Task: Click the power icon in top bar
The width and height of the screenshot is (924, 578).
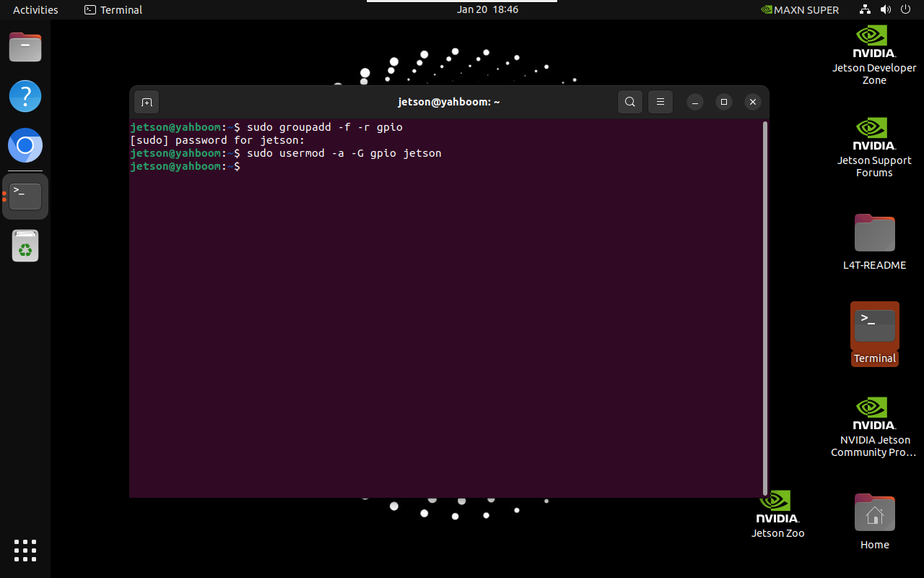Action: (x=905, y=9)
